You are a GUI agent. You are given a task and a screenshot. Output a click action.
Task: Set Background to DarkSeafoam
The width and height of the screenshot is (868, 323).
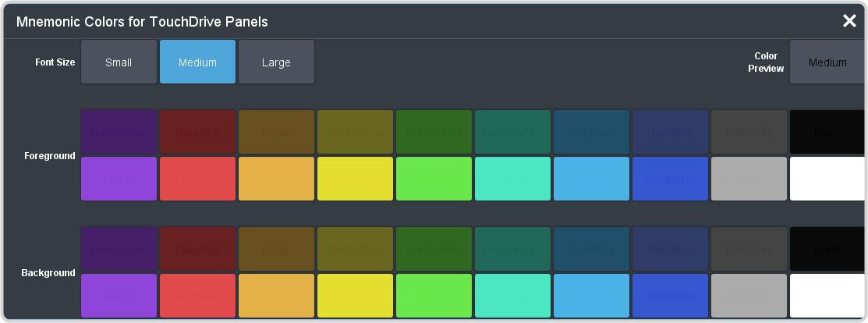pyautogui.click(x=512, y=249)
